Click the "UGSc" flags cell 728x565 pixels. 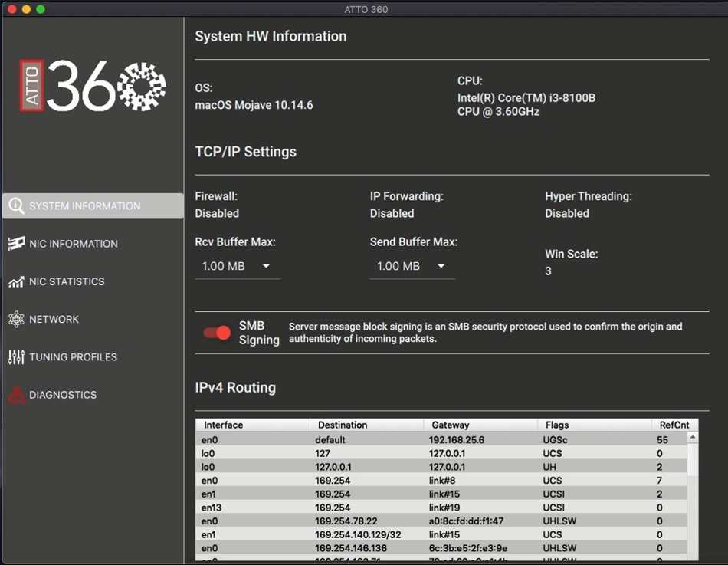(556, 439)
